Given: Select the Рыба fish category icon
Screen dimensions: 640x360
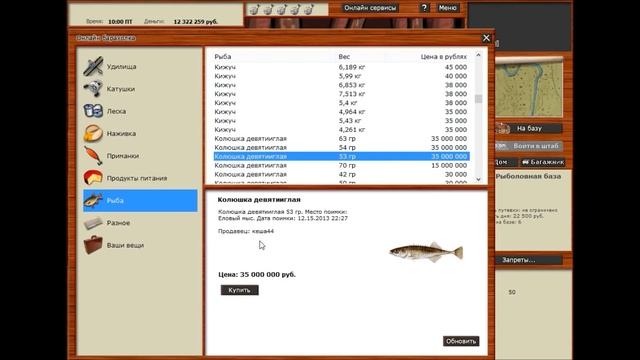Looking at the screenshot, I should click(x=93, y=200).
